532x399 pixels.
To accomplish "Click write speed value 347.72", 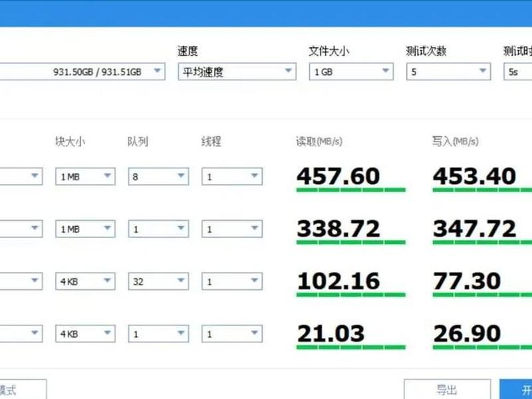I will [474, 229].
